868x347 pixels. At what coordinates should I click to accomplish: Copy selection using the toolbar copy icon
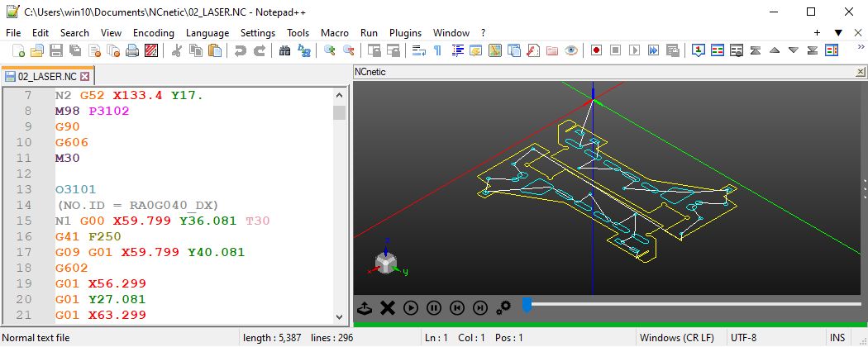195,51
